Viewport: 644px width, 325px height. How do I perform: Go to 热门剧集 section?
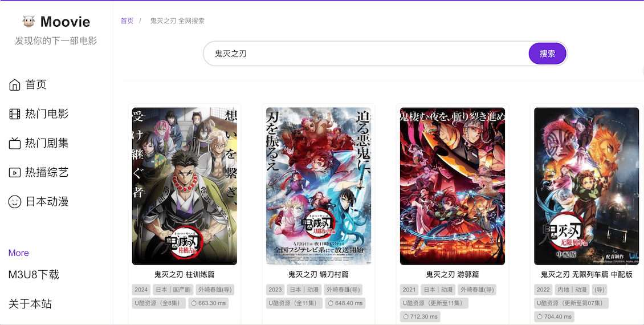click(x=47, y=143)
